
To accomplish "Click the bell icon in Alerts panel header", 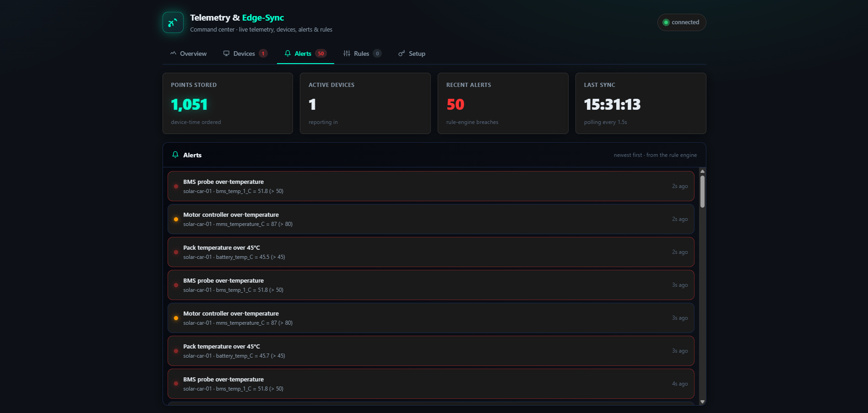I will coord(175,155).
